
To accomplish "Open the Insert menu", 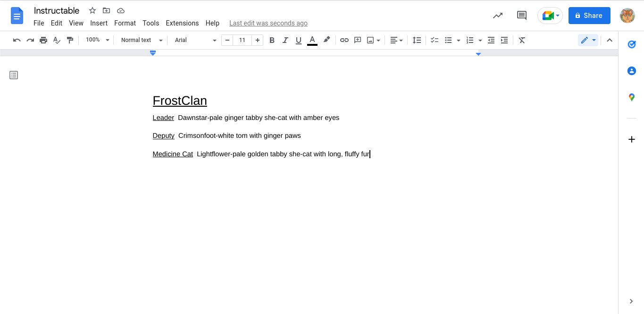I will point(99,23).
